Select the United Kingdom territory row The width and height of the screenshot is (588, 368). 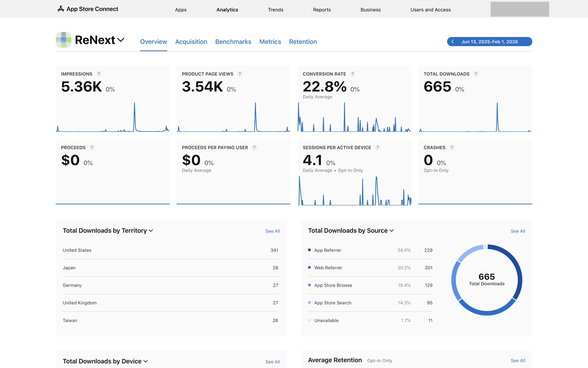tap(171, 303)
